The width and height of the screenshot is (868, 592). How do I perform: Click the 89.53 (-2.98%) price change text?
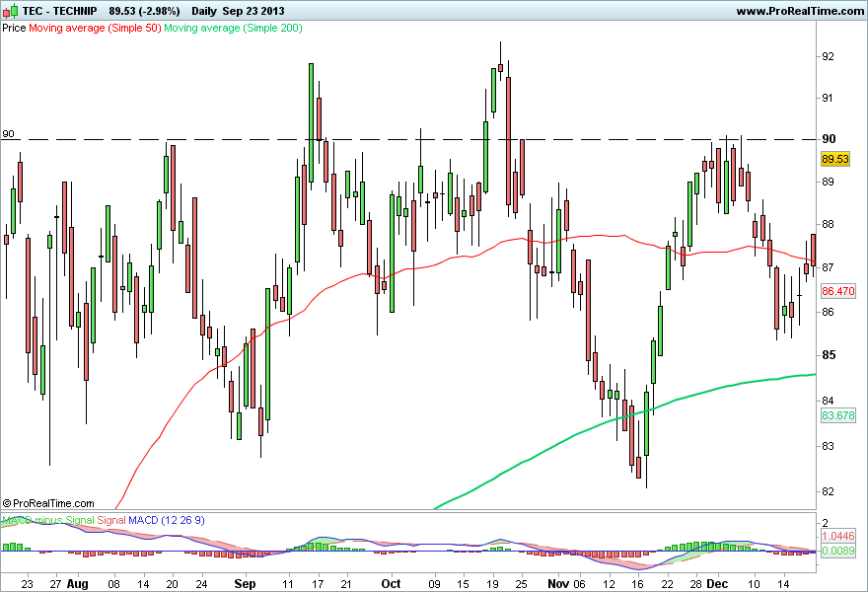click(144, 11)
